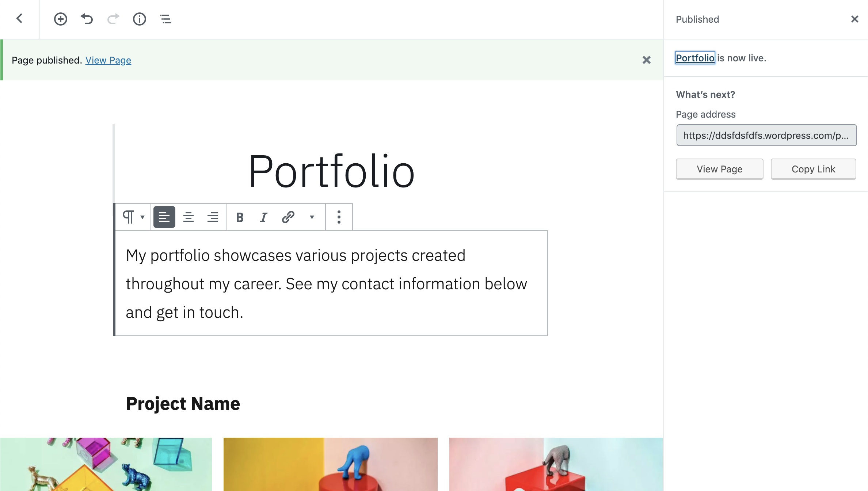Click View Page link in notice
This screenshot has width=868, height=491.
[108, 60]
